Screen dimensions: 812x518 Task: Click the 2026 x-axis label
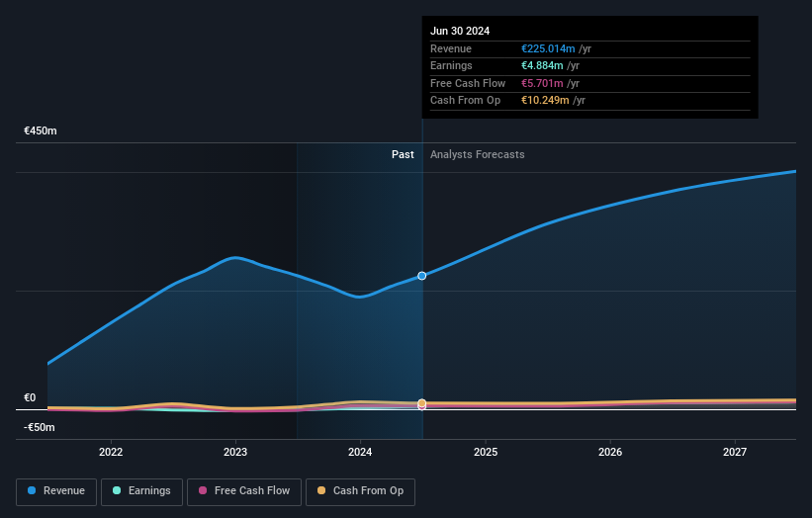point(610,452)
